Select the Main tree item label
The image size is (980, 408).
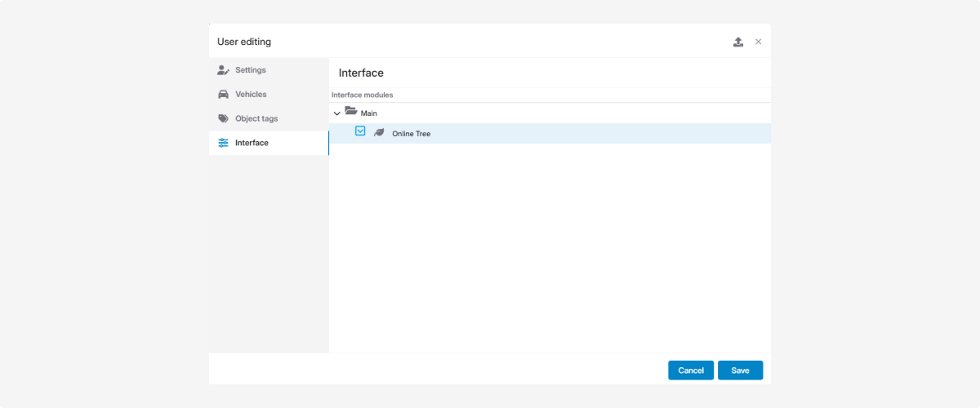(x=369, y=113)
